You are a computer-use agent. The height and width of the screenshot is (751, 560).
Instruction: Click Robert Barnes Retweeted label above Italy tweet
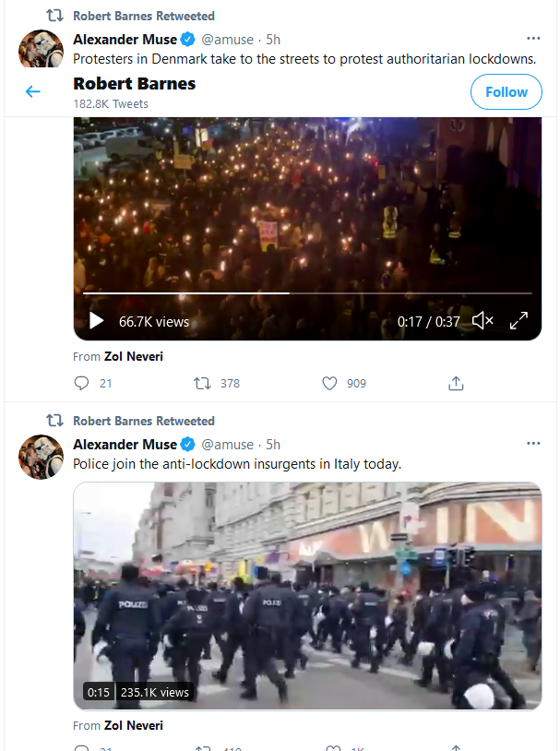(143, 421)
